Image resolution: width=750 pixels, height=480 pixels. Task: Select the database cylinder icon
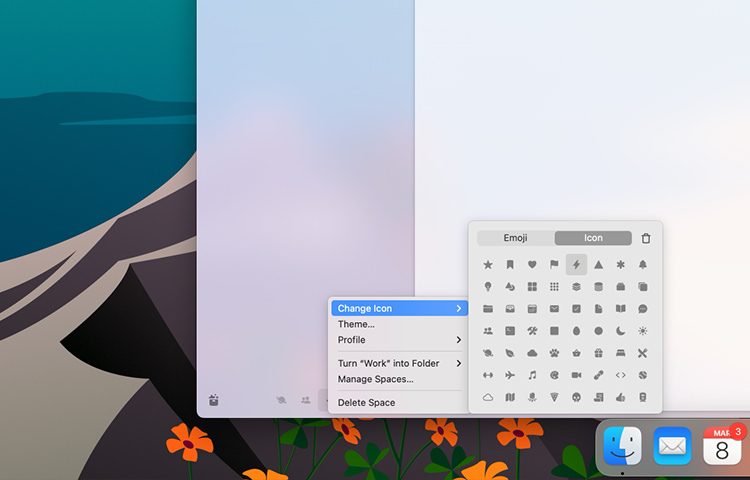[x=598, y=286]
